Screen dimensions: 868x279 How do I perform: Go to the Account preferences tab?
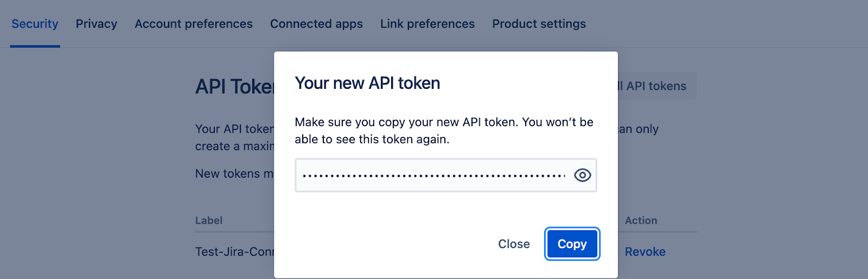pyautogui.click(x=194, y=24)
